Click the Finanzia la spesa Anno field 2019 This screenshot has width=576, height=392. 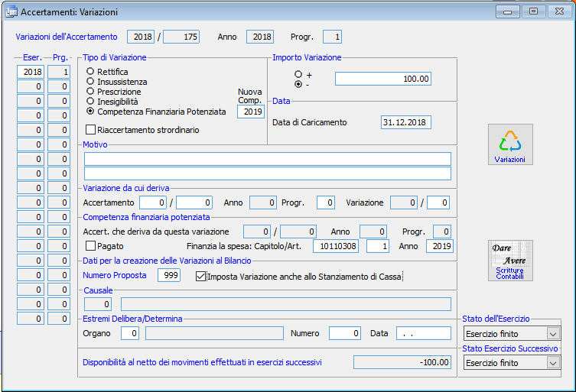[440, 246]
